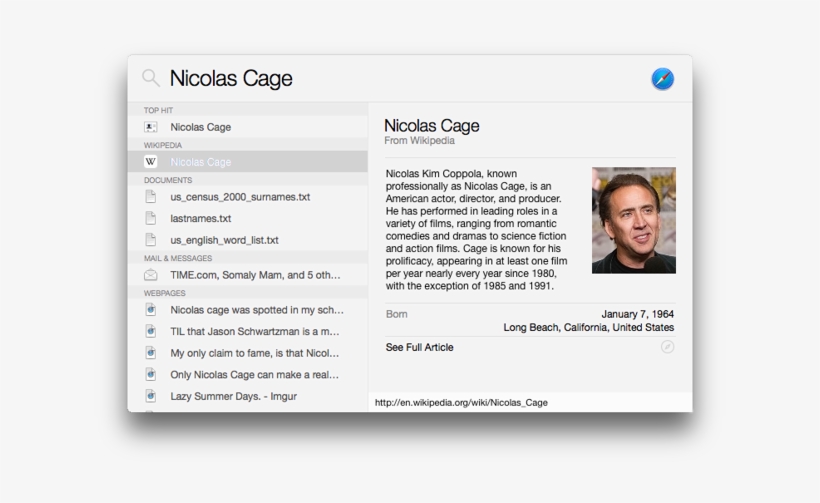Click the Safari compass icon in search bar

[x=662, y=79]
